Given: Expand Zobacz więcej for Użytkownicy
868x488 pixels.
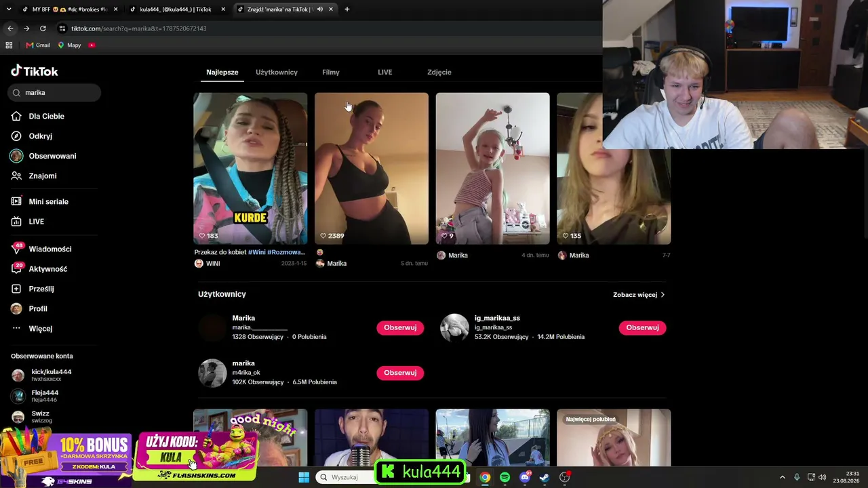Looking at the screenshot, I should 639,295.
